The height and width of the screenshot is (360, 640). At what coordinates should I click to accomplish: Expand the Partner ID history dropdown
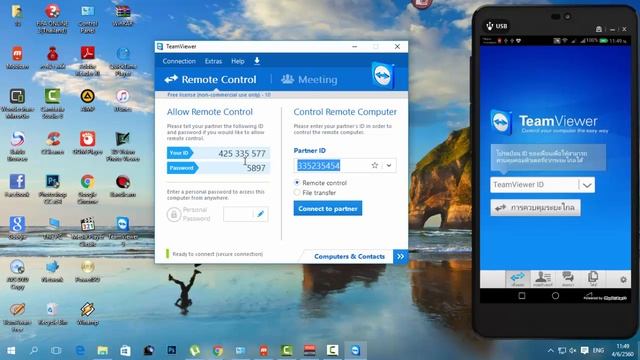(389, 165)
